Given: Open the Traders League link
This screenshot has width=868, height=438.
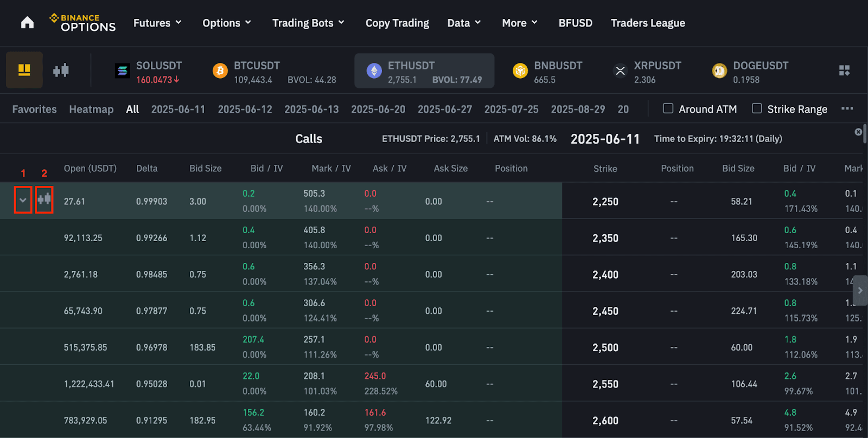Looking at the screenshot, I should (x=648, y=23).
